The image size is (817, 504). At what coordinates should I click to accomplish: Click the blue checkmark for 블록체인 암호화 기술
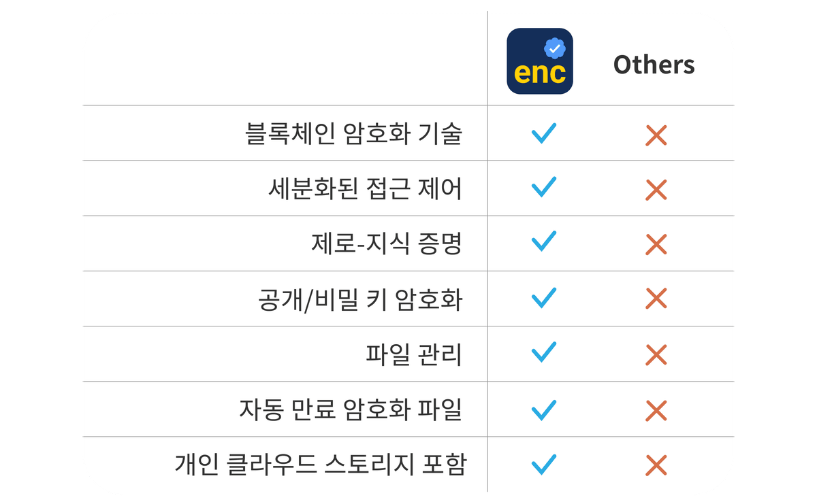543,133
